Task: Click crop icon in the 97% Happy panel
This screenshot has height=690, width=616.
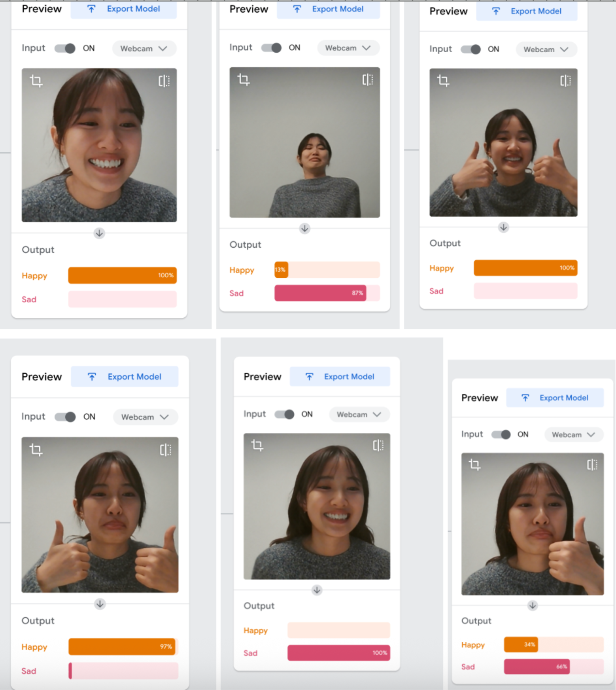Action: 36,450
